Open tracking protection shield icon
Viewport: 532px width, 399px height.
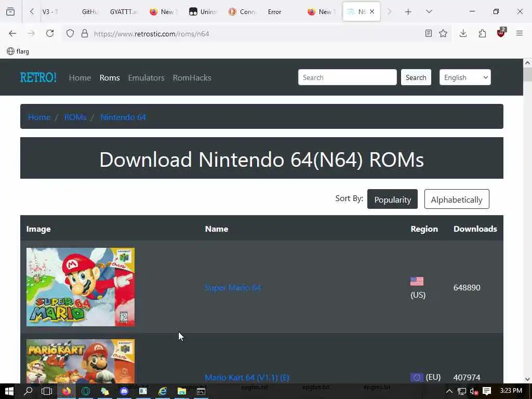click(70, 34)
